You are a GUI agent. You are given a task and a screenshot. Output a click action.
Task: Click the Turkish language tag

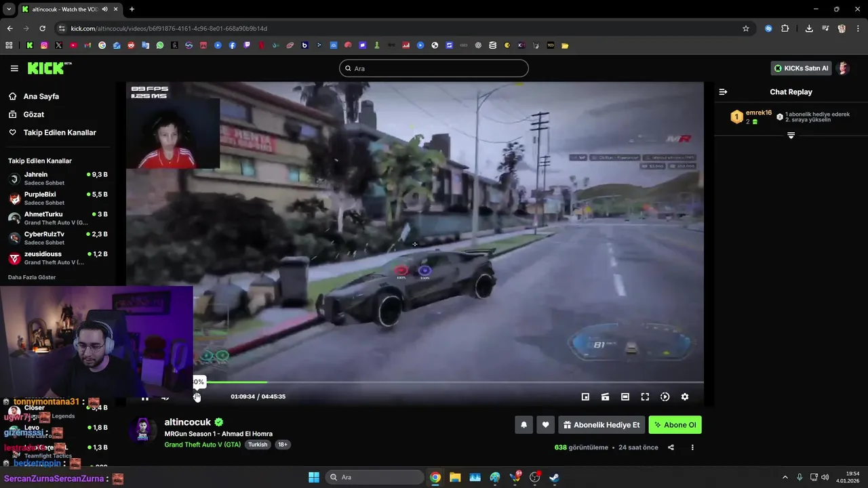(x=258, y=445)
